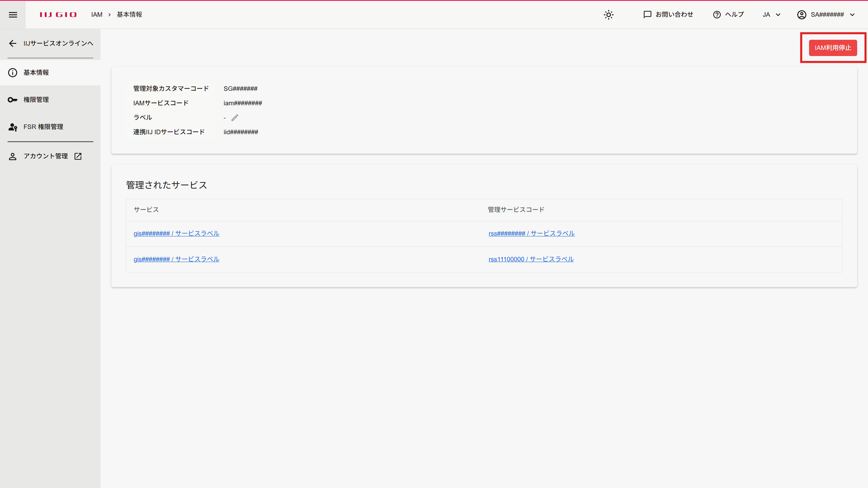This screenshot has height=488, width=868.
Task: Click the back arrow icon in sidebar
Action: point(13,43)
